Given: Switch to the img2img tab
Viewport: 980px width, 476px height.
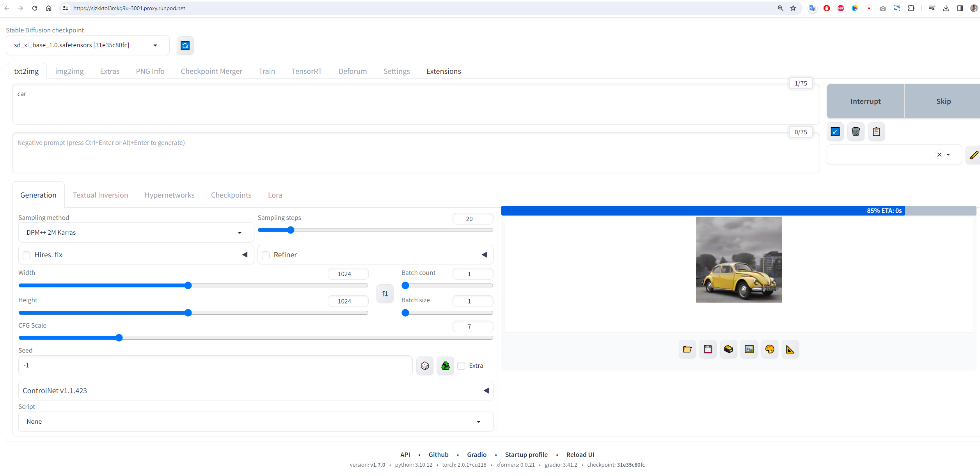Looking at the screenshot, I should (69, 71).
